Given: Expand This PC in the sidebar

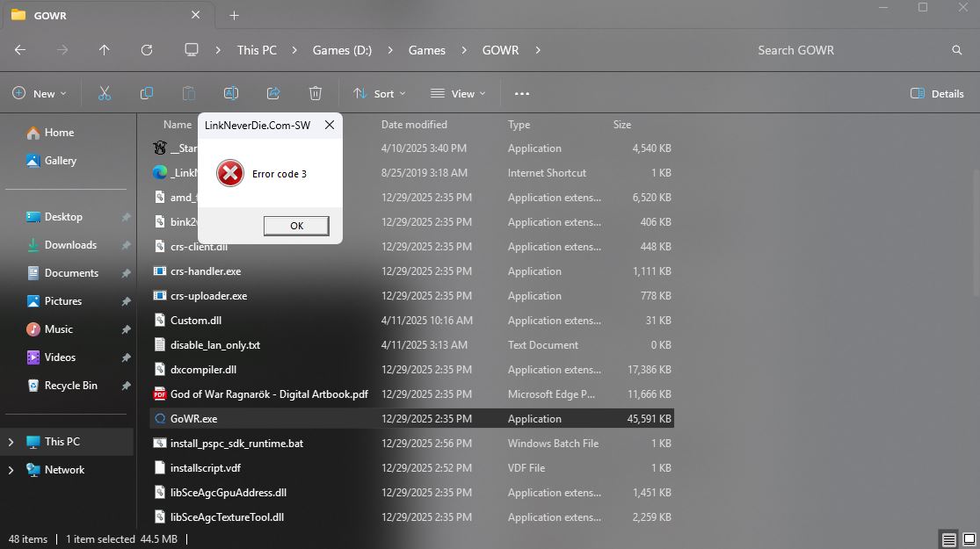Looking at the screenshot, I should point(12,442).
